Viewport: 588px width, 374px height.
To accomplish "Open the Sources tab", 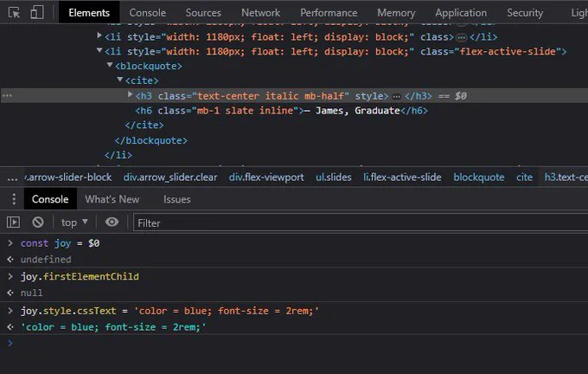I will [x=203, y=13].
